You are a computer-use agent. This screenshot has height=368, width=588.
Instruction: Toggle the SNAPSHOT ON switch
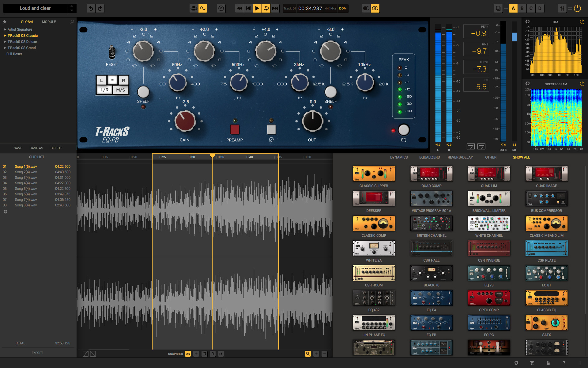188,354
